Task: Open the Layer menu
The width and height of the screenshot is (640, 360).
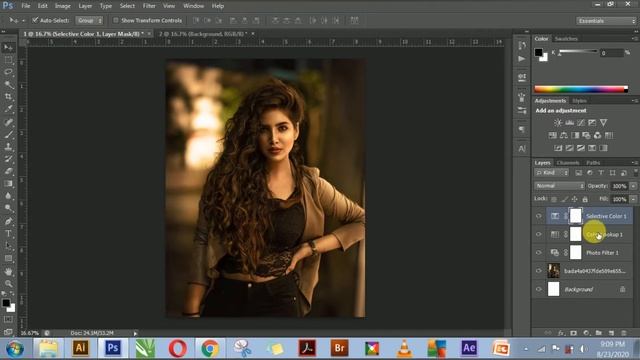Action: [85, 6]
